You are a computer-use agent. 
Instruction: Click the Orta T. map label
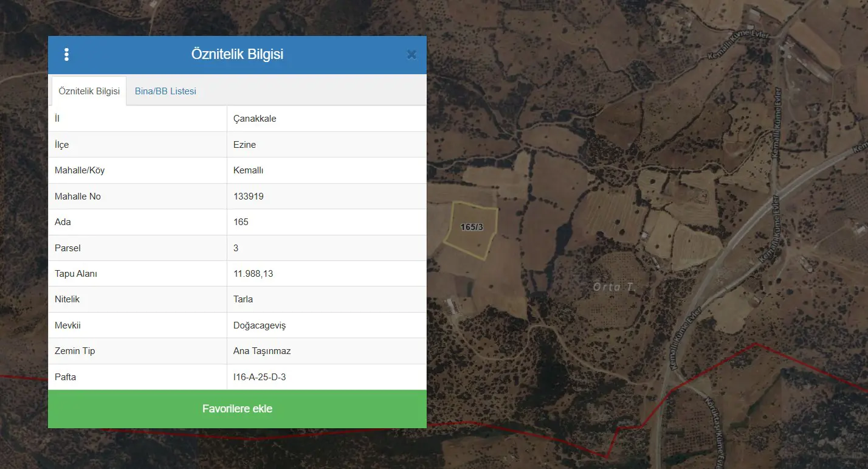(x=614, y=287)
